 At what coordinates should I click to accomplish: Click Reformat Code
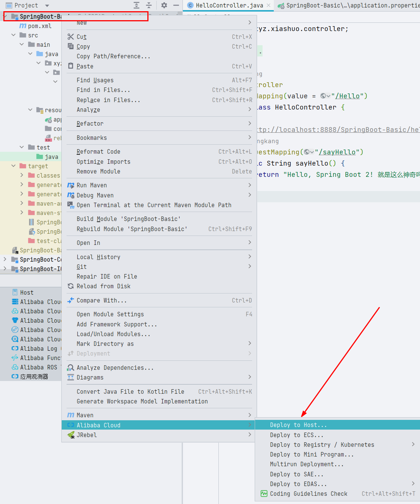[x=159, y=151]
